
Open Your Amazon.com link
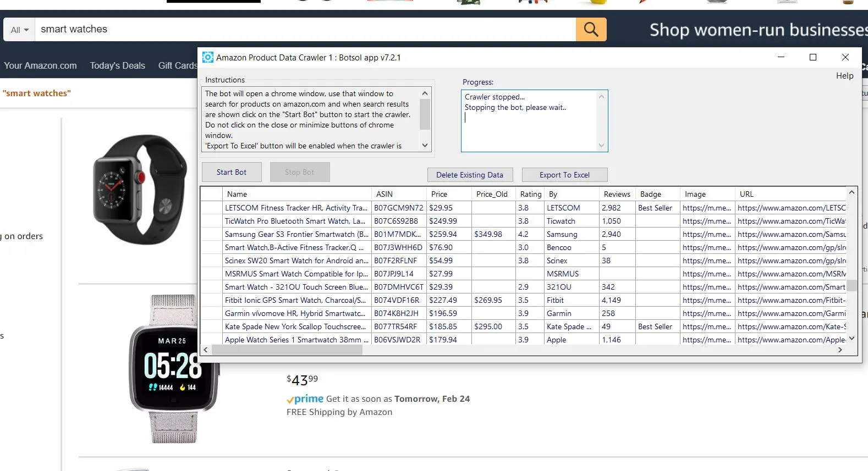(x=40, y=65)
